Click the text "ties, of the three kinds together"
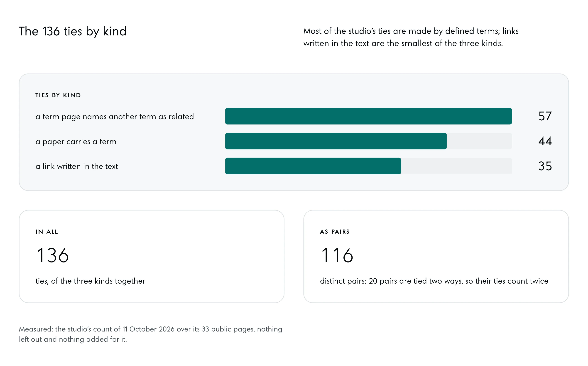 tap(91, 281)
